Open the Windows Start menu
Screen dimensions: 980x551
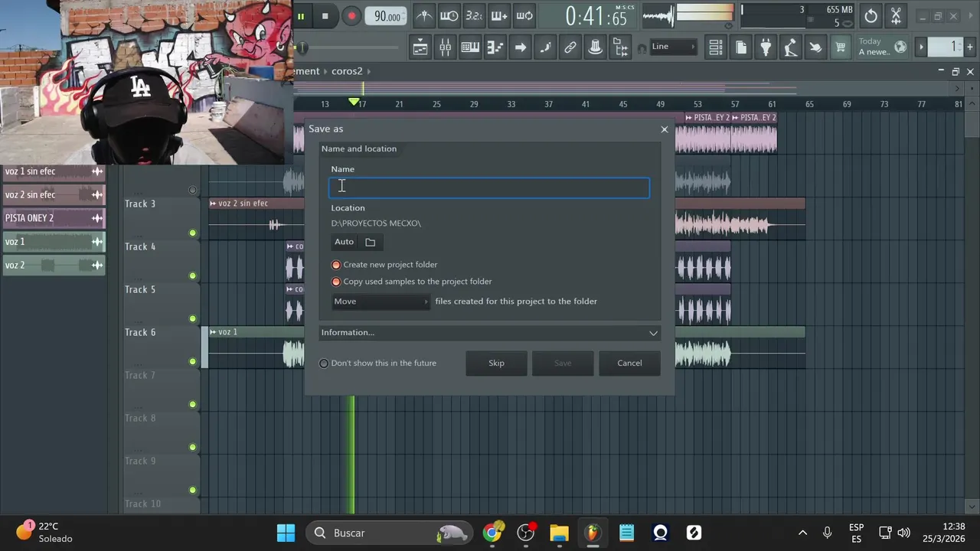[x=286, y=533]
